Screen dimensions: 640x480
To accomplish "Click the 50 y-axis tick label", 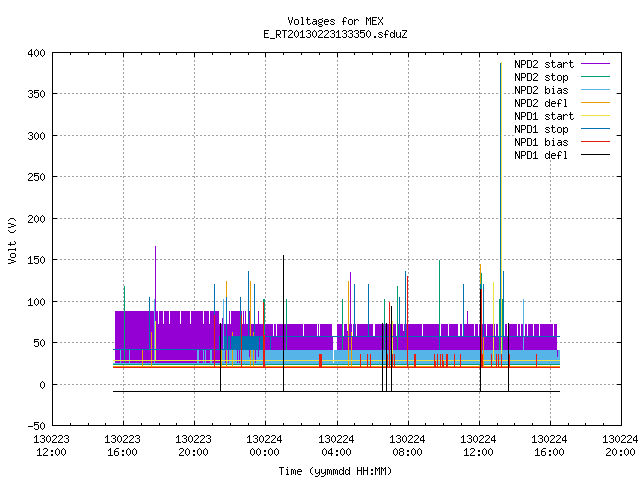I will (x=40, y=343).
